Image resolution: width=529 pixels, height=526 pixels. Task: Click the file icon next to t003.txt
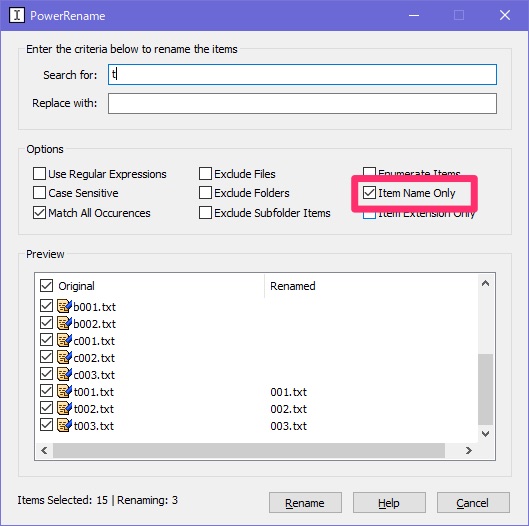click(x=64, y=425)
